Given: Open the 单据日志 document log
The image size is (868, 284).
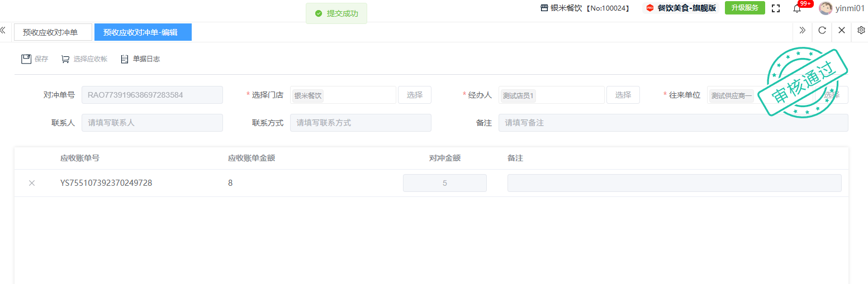Looking at the screenshot, I should pos(125,59).
